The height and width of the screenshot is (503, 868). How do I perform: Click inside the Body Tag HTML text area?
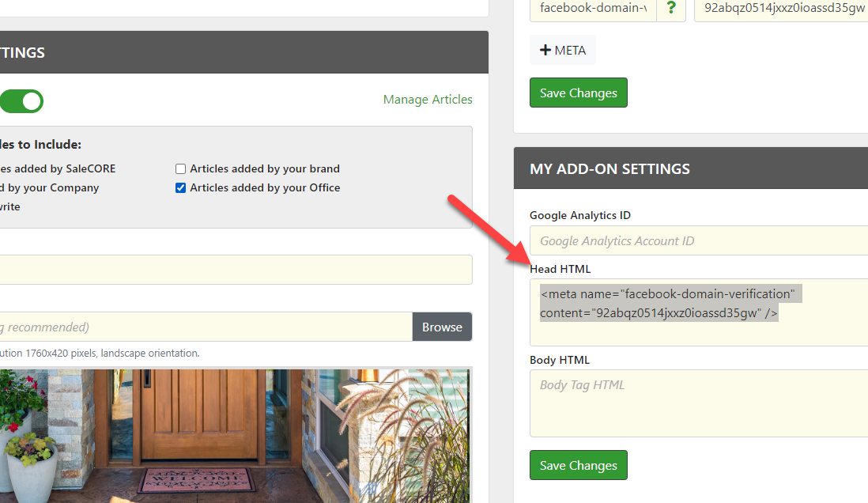[x=699, y=403]
